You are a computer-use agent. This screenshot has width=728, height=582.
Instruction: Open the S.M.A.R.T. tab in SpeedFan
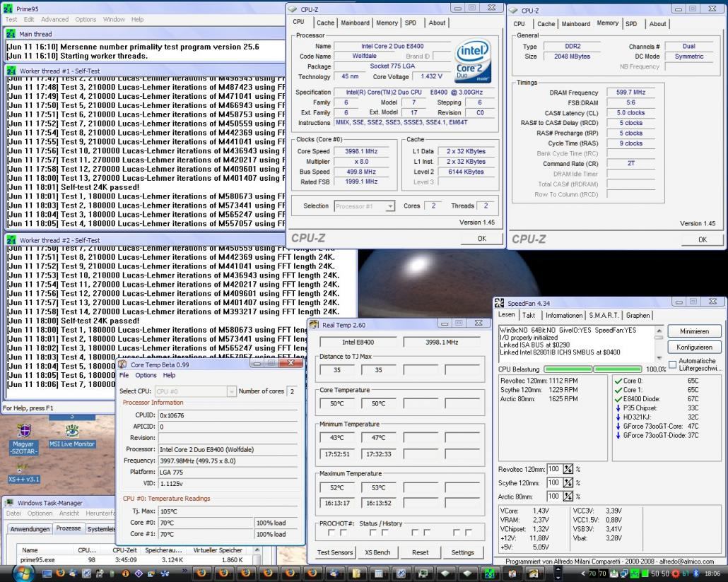point(604,315)
